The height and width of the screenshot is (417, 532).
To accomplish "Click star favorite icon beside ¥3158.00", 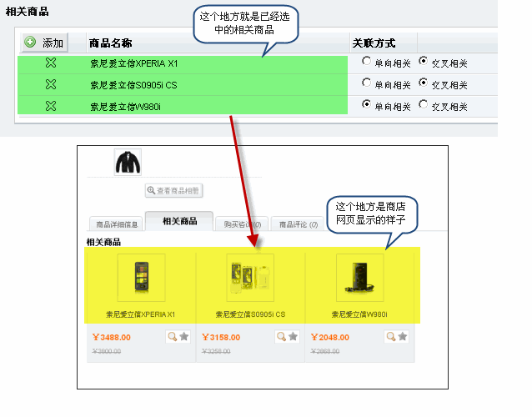I will (294, 337).
